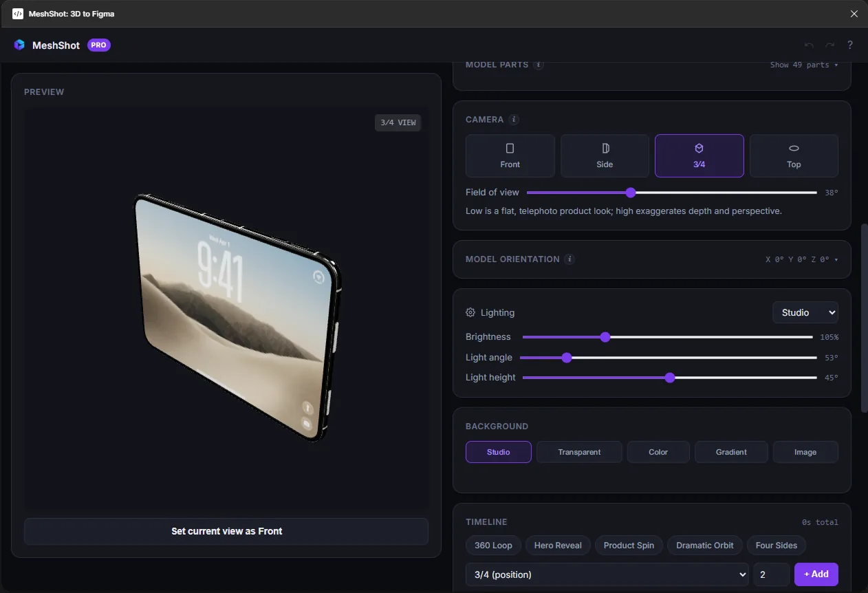Image resolution: width=868 pixels, height=593 pixels.
Task: Click the Camera info icon
Action: point(514,119)
